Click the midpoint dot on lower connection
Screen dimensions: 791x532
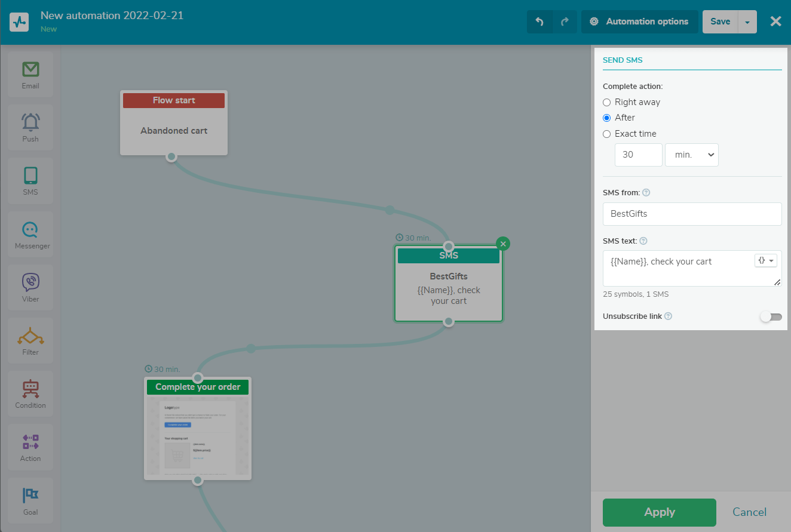click(x=252, y=348)
